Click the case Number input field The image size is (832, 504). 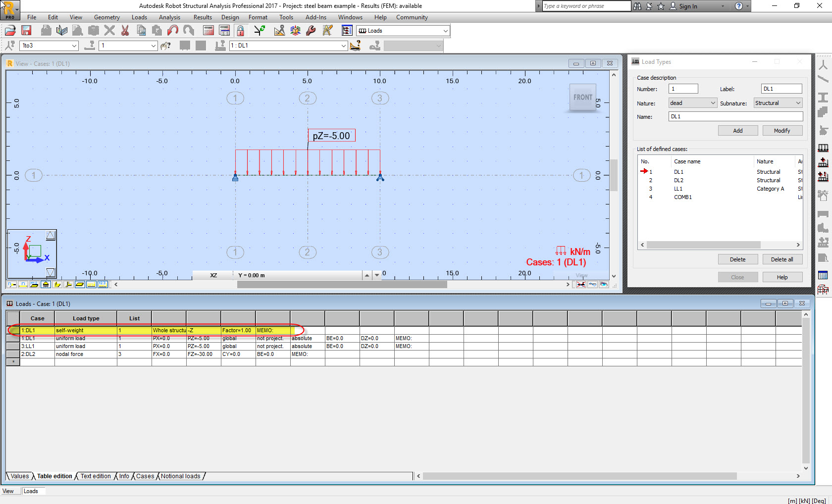[683, 89]
